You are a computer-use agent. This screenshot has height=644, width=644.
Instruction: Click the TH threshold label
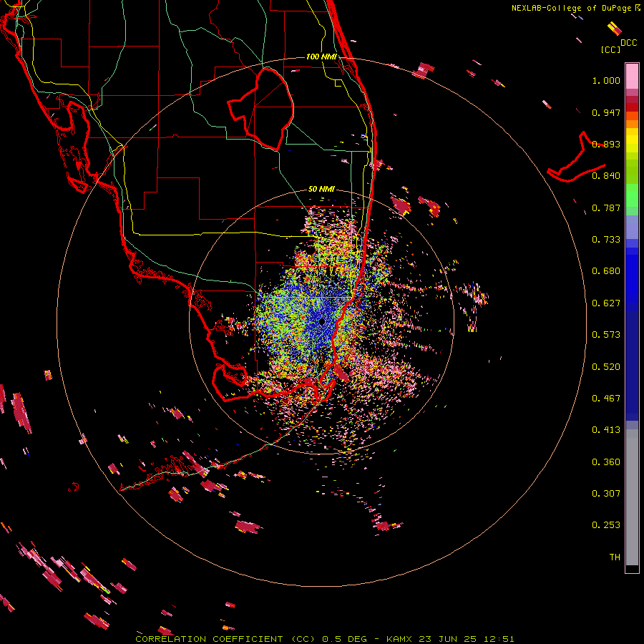pos(615,557)
